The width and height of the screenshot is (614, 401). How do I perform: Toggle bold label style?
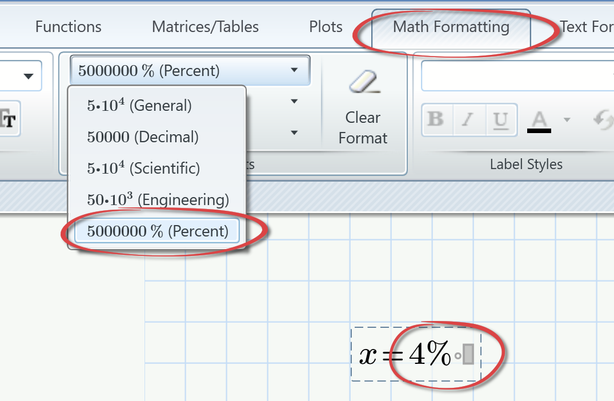coord(435,119)
